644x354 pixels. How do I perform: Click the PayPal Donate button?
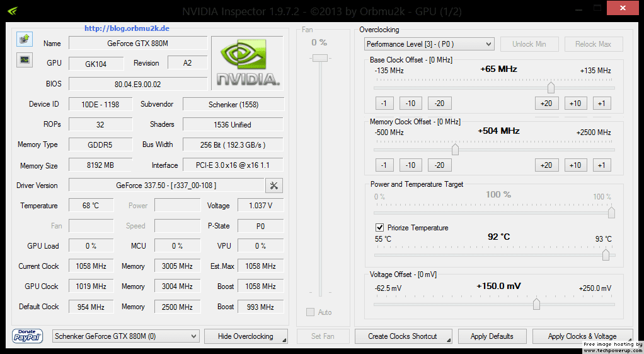pos(28,336)
